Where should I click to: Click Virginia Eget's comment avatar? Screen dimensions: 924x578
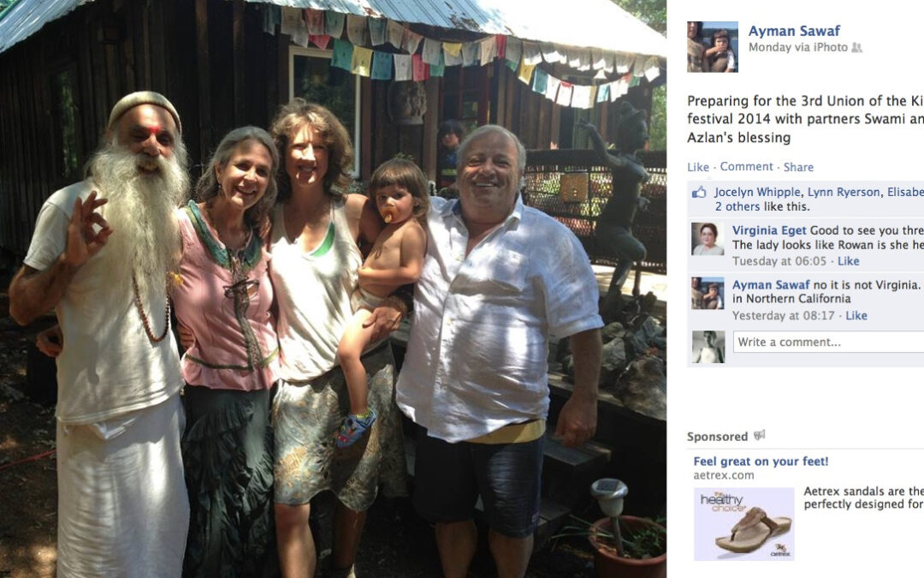708,239
